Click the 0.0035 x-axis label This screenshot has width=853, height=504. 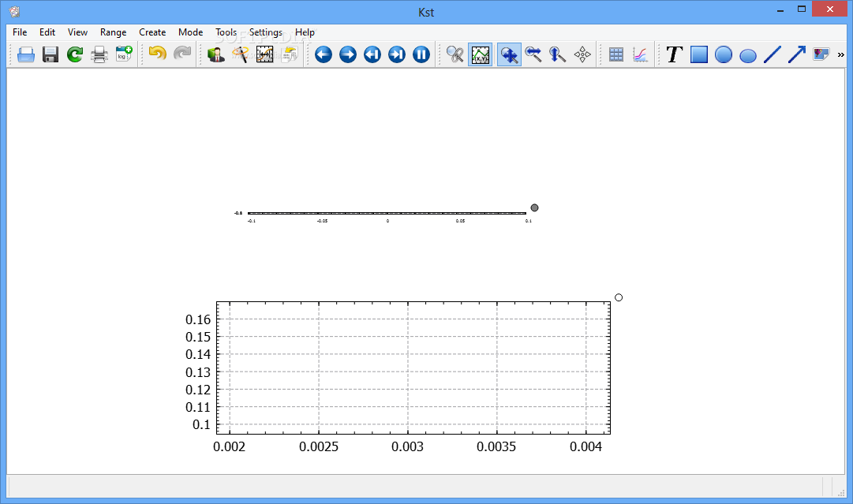tap(496, 446)
